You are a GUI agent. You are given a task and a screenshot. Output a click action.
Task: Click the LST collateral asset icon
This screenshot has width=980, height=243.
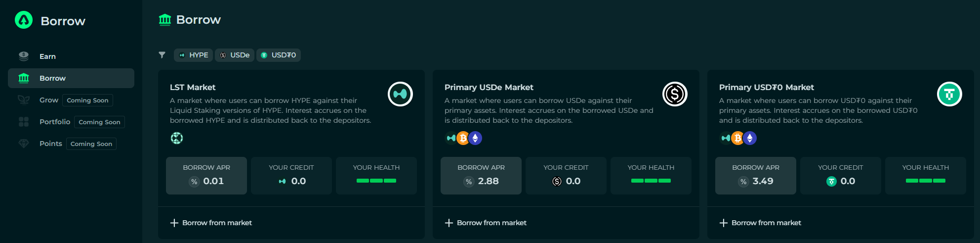(x=177, y=138)
